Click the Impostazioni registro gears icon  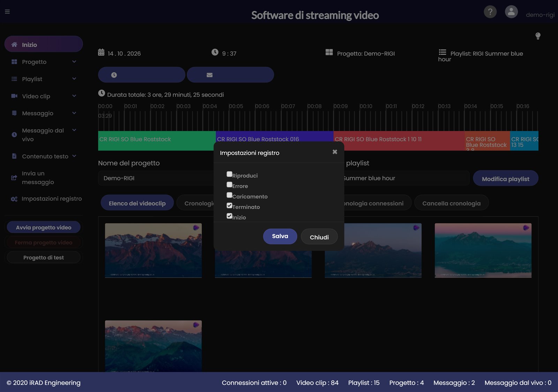tap(14, 199)
